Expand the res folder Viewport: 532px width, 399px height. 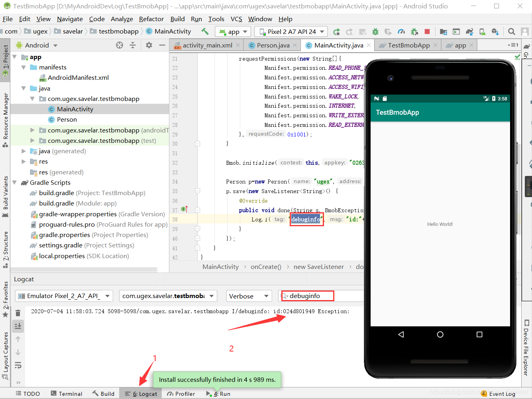pyautogui.click(x=24, y=162)
